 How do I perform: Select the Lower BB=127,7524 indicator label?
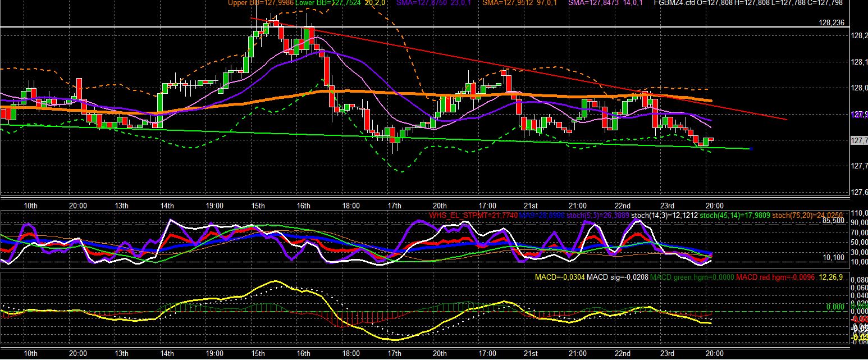click(x=328, y=3)
